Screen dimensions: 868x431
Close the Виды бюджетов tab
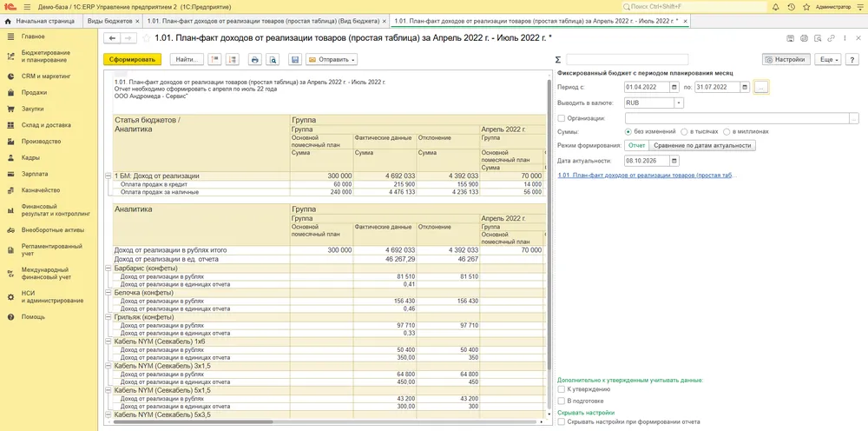coord(137,21)
